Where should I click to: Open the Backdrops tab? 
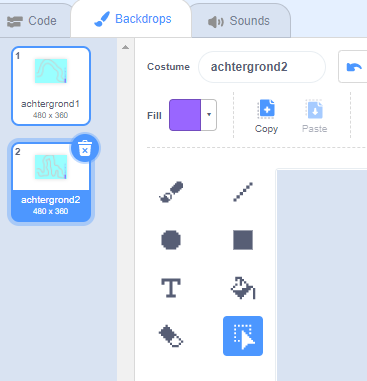(x=133, y=19)
